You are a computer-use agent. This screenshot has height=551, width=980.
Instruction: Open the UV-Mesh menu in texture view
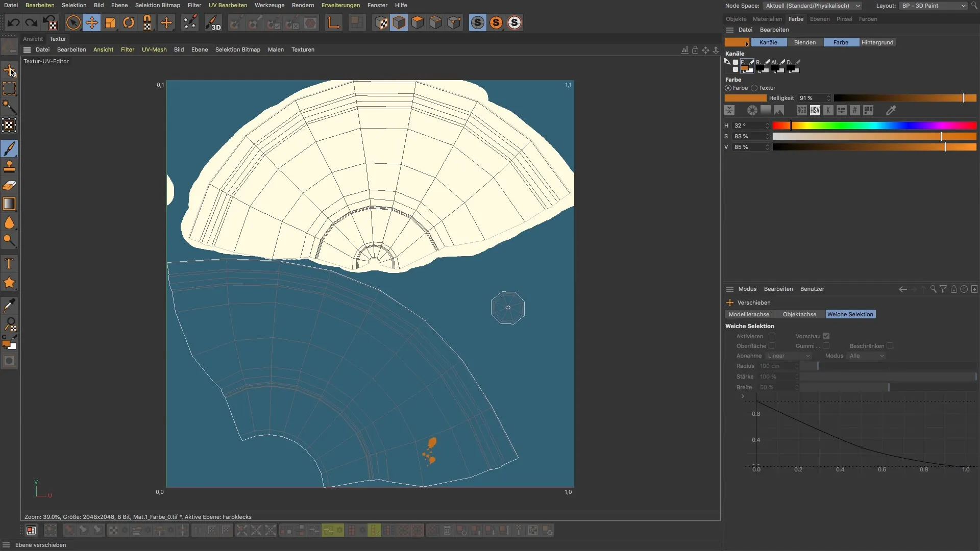(x=154, y=49)
